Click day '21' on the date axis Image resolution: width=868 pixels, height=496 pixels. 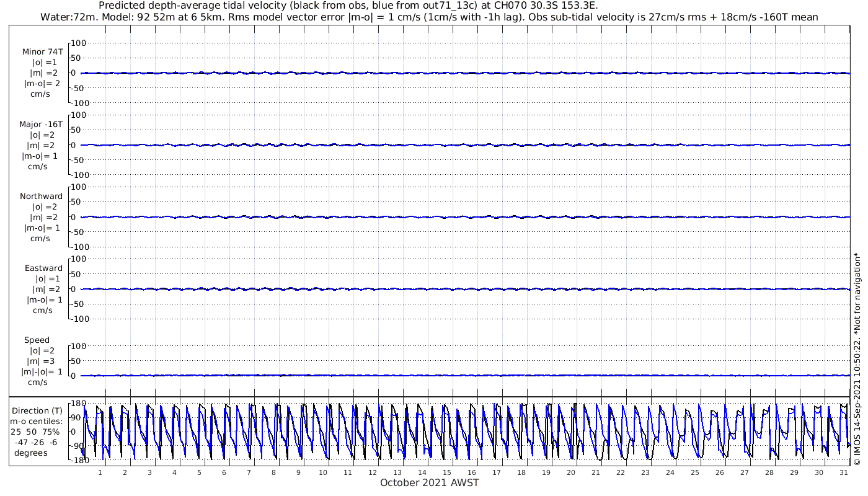pyautogui.click(x=596, y=472)
